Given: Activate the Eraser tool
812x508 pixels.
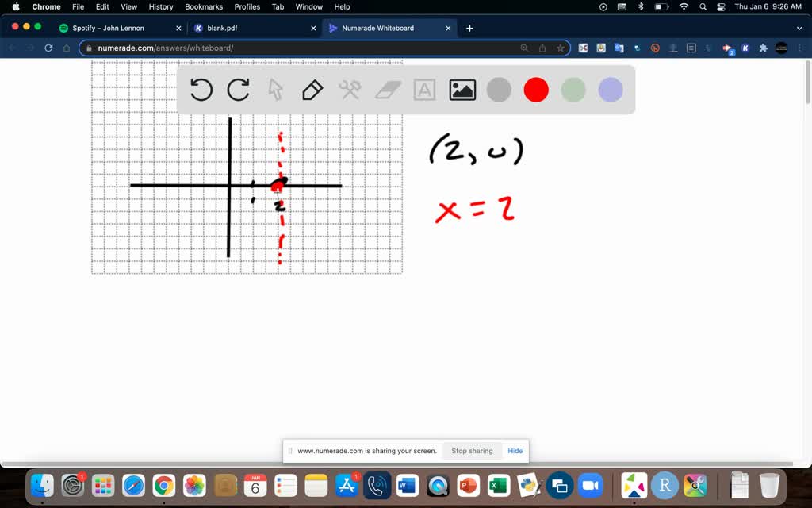Looking at the screenshot, I should (387, 90).
